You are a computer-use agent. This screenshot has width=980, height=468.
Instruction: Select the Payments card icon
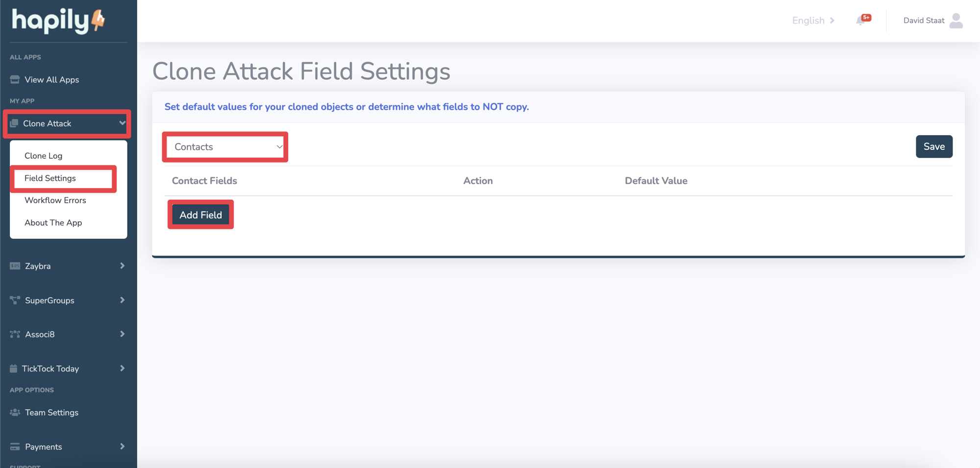[14, 446]
